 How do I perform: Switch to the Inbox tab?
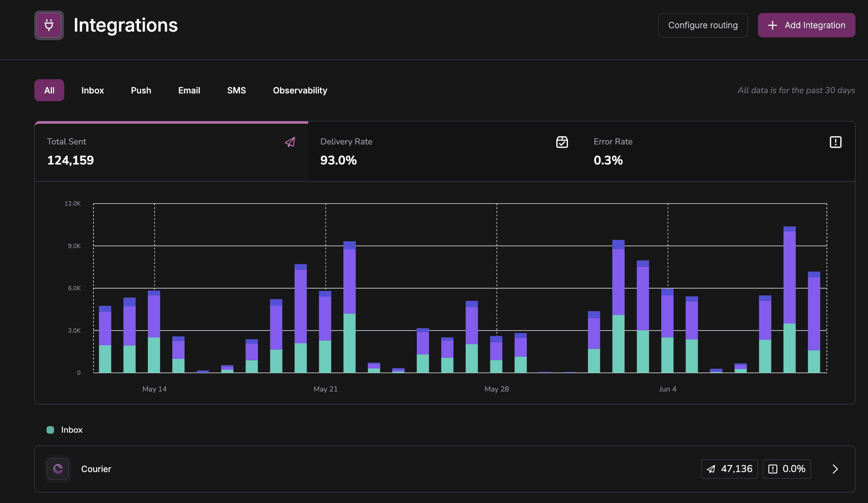[93, 90]
